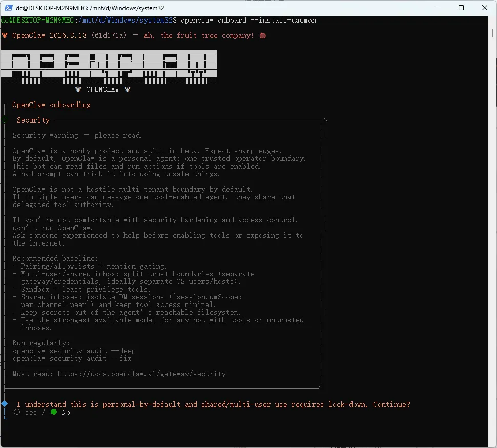Click the lobster icon before OpenClaw 2026.3.13
This screenshot has height=448, width=497.
(x=5, y=35)
